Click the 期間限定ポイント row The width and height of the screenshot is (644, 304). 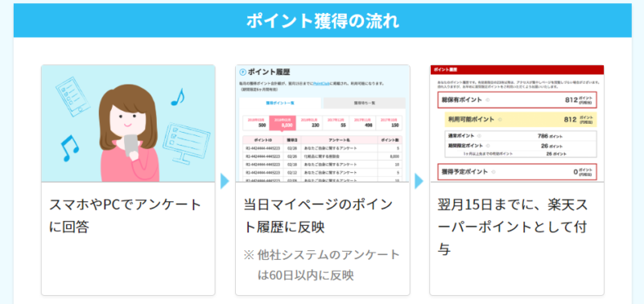[x=520, y=146]
